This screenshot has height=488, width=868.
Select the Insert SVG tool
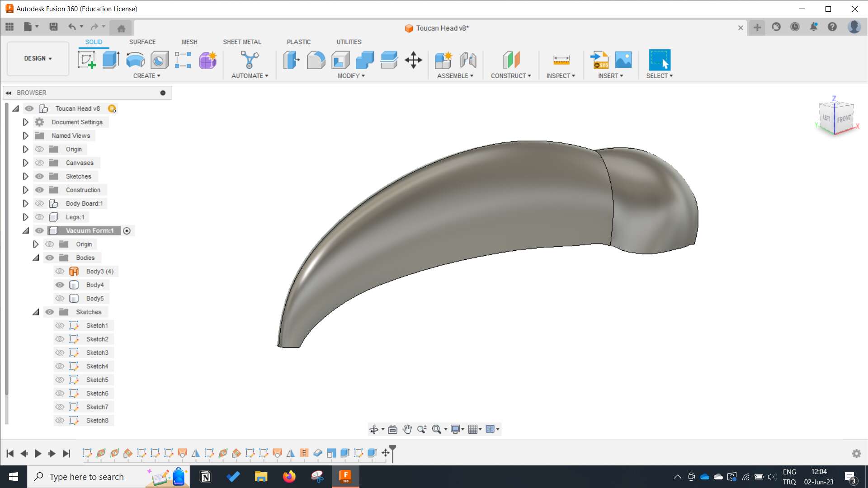tap(599, 60)
